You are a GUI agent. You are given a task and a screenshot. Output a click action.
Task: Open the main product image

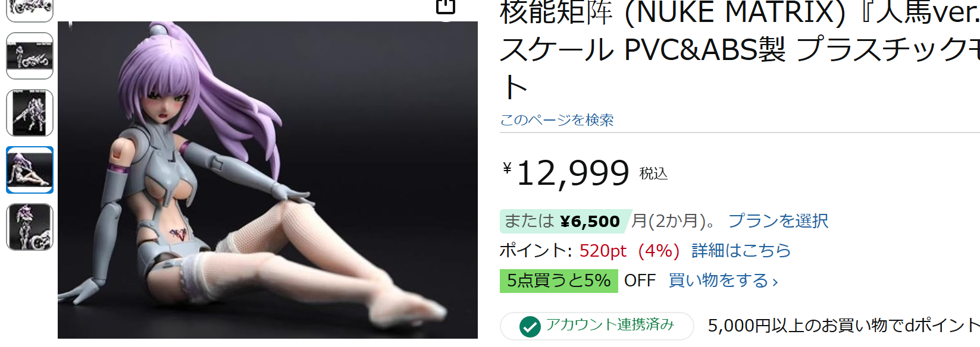(x=268, y=180)
